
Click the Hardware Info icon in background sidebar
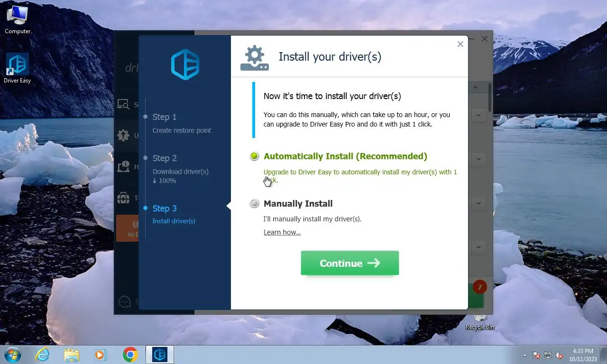[123, 167]
